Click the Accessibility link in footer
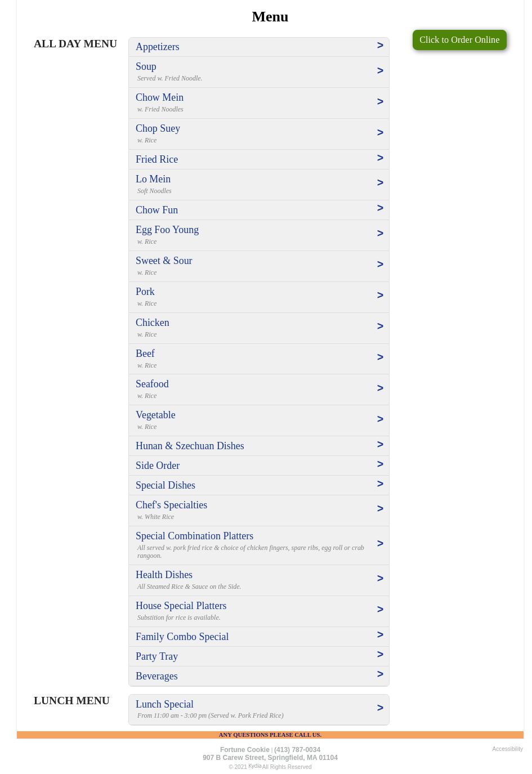This screenshot has width=532, height=774. 507,749
